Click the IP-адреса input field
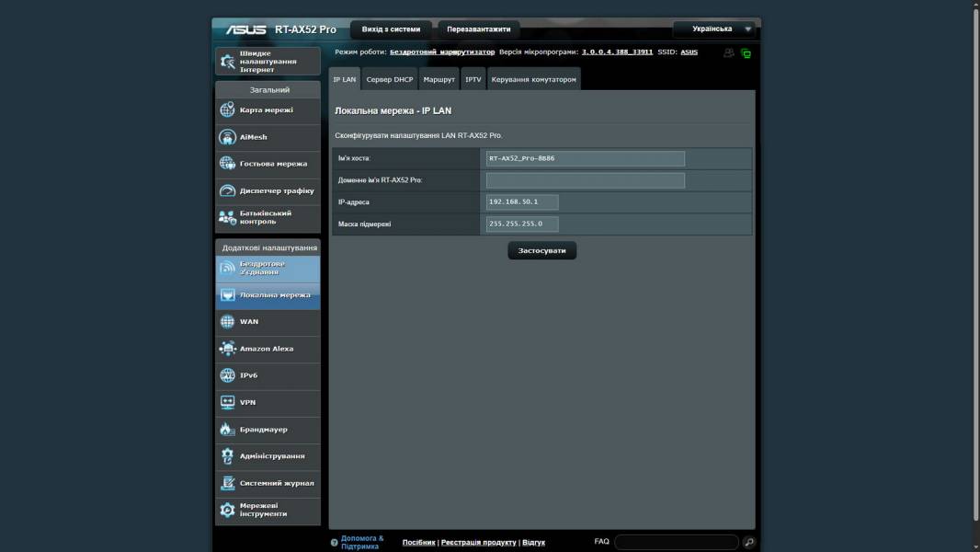980x552 pixels. pos(522,202)
